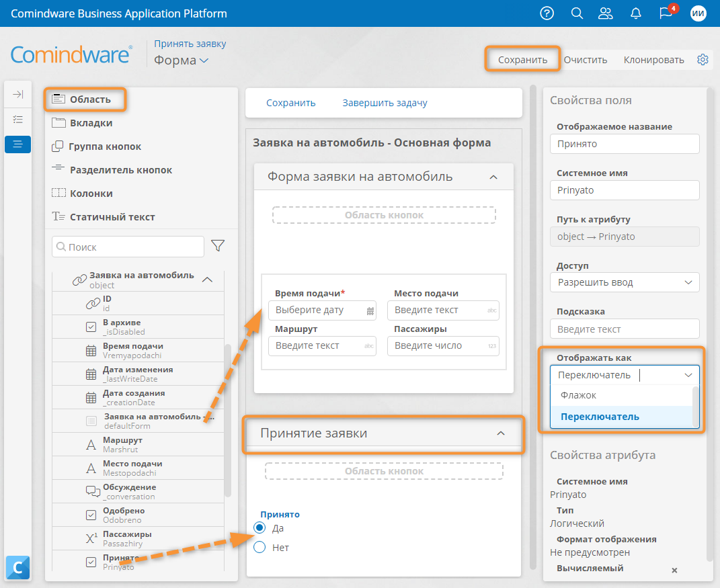Open form settings gear icon

[703, 60]
